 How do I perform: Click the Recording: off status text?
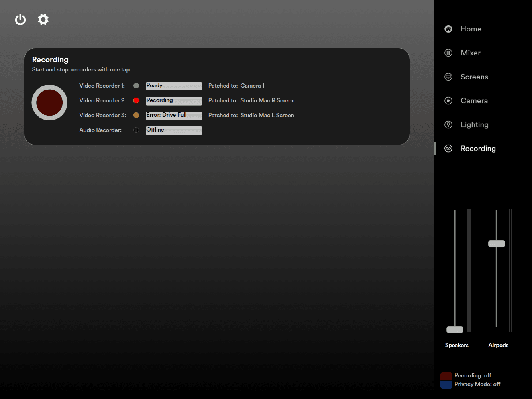(473, 375)
